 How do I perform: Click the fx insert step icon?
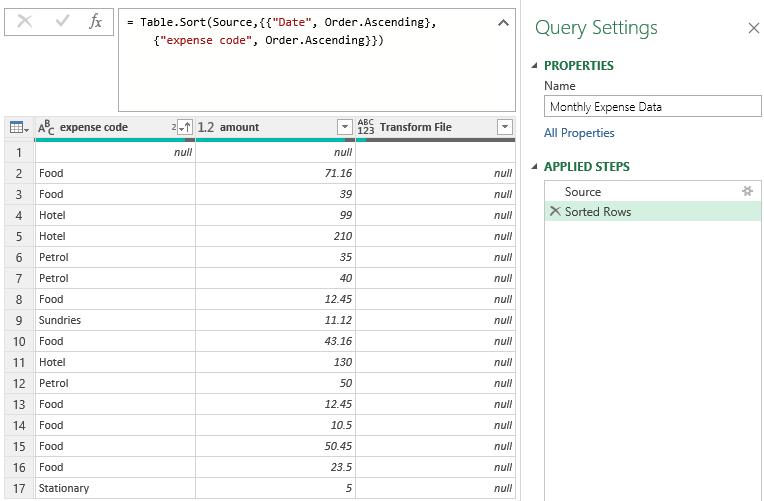(x=96, y=21)
